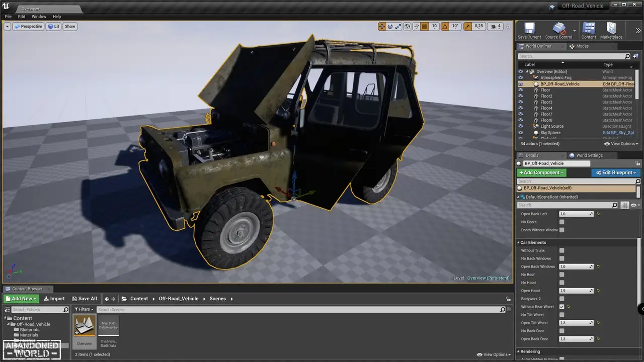Click the Save Current toolbar icon
This screenshot has width=644, height=362.
[x=529, y=30]
